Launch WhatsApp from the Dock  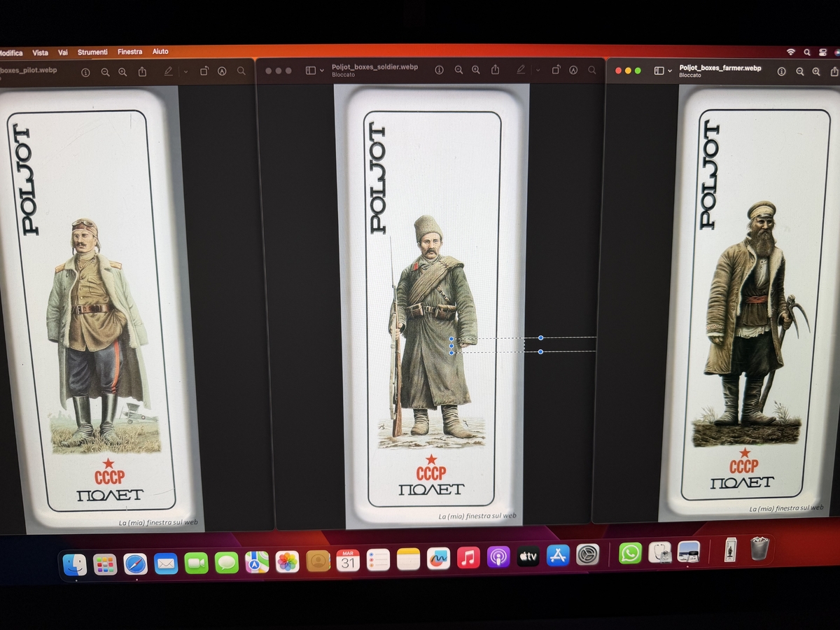point(630,554)
